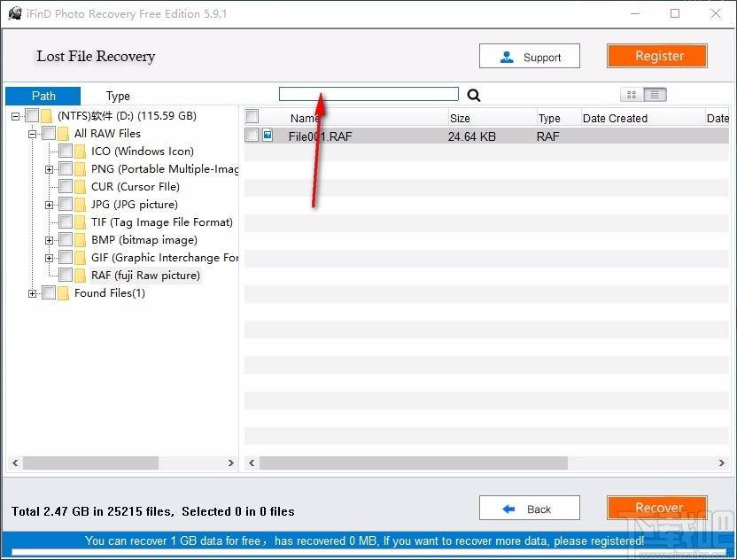Expand the BMP bitmap image node
Image resolution: width=737 pixels, height=560 pixels.
(x=49, y=240)
